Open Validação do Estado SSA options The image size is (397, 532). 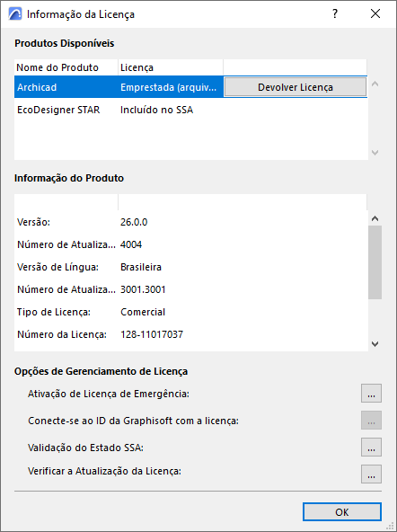tap(371, 447)
